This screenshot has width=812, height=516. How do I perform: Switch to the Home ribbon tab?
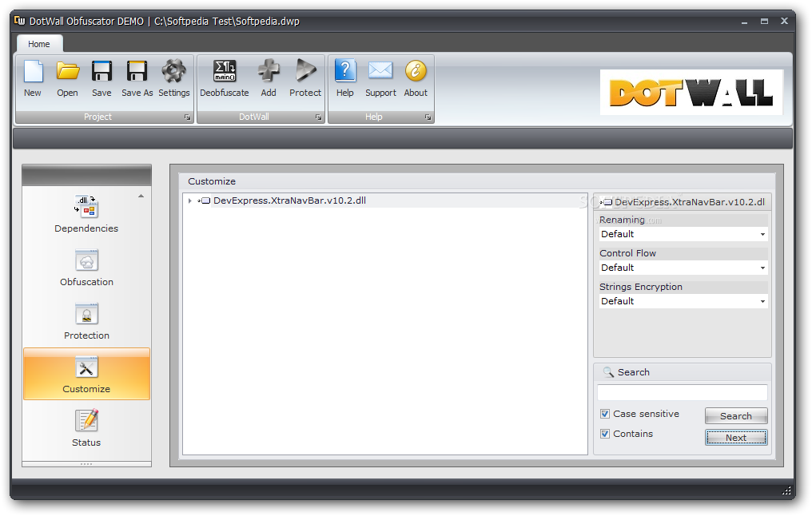[x=39, y=44]
